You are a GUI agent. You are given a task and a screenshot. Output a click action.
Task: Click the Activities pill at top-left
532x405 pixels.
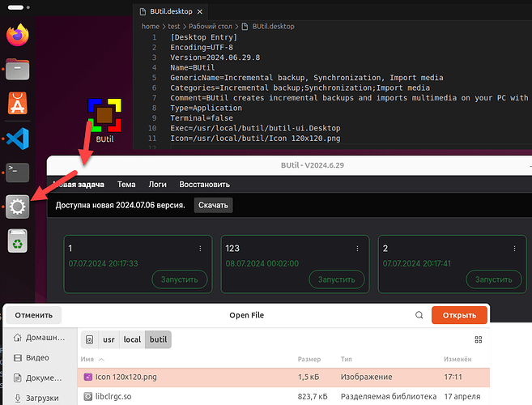coord(15,7)
